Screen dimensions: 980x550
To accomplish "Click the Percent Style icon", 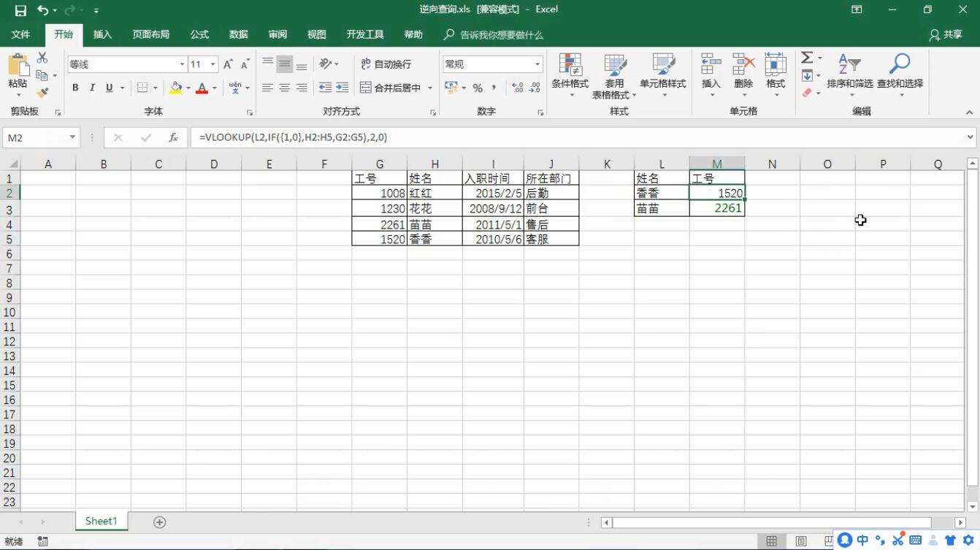I will 478,88.
